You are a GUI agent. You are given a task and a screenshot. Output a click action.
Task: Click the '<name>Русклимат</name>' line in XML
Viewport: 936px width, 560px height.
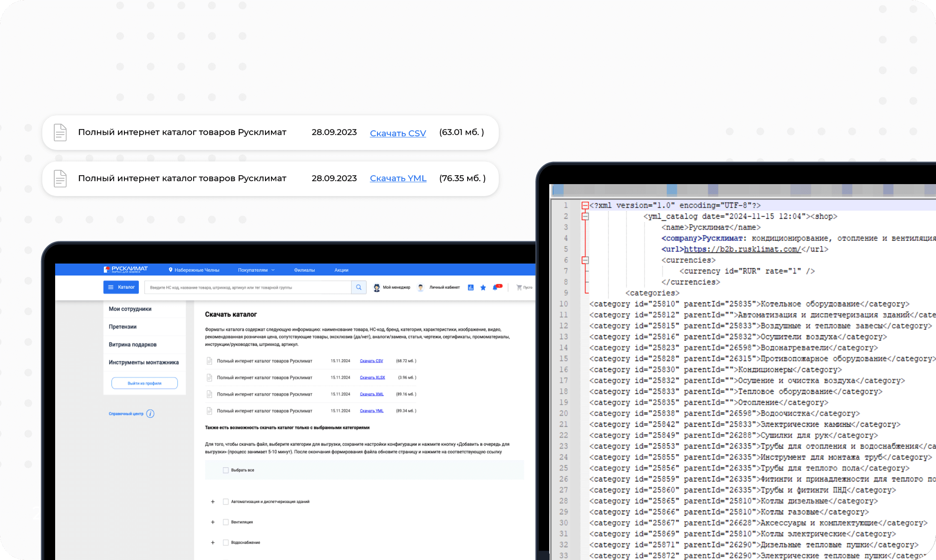(711, 228)
